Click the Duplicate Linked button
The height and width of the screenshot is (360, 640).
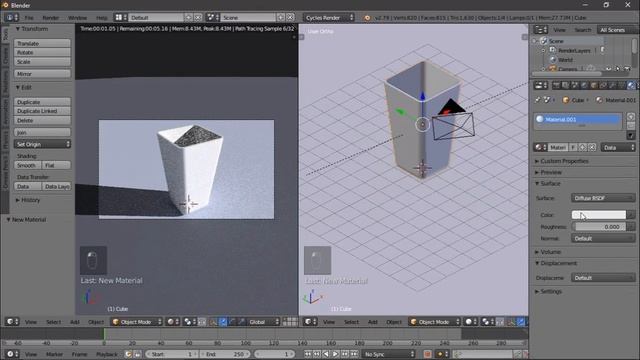pos(42,111)
